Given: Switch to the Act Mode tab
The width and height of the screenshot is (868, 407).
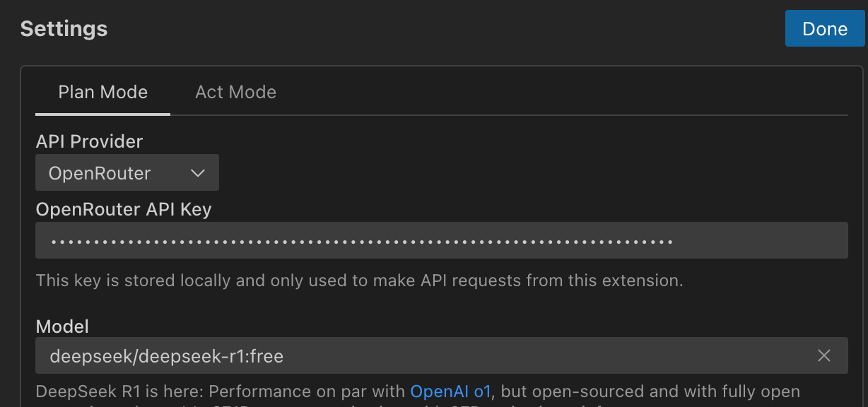Looking at the screenshot, I should click(235, 92).
